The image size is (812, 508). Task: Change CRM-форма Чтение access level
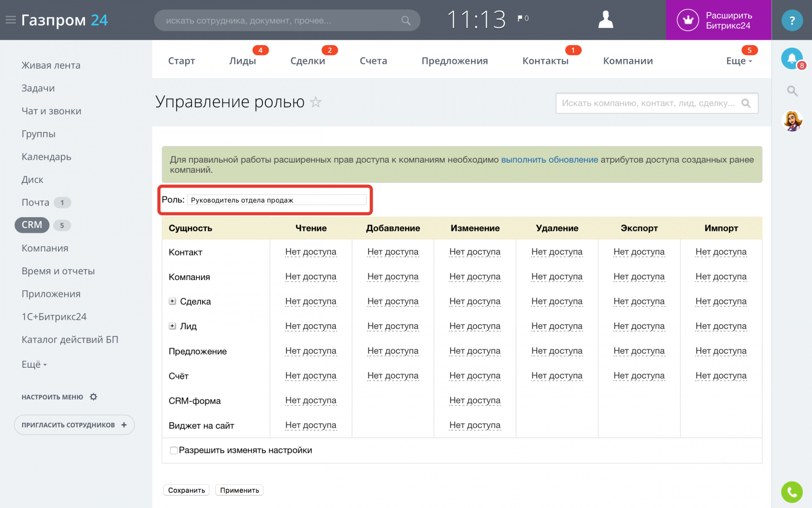coord(311,400)
